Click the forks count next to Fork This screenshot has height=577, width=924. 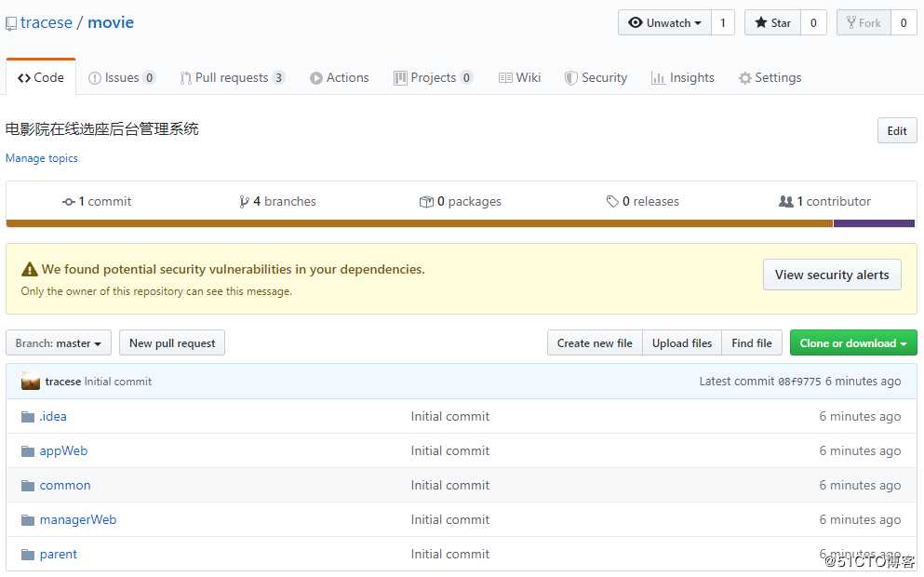pyautogui.click(x=904, y=22)
